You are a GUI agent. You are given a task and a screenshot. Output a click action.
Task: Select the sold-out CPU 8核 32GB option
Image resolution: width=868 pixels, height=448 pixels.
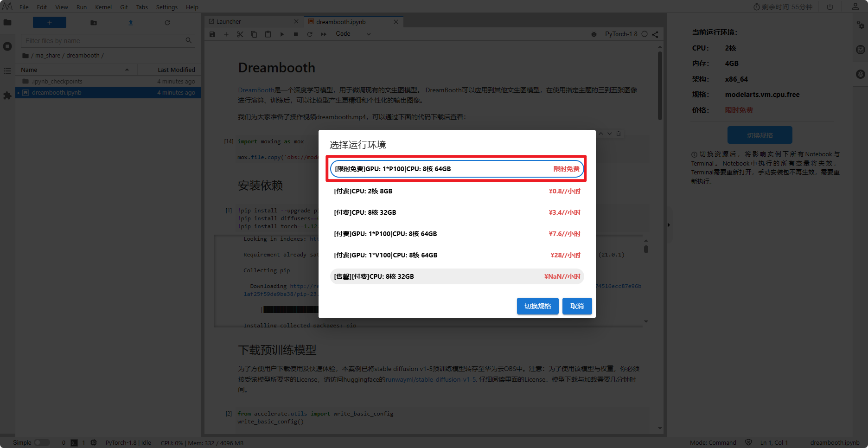(457, 276)
